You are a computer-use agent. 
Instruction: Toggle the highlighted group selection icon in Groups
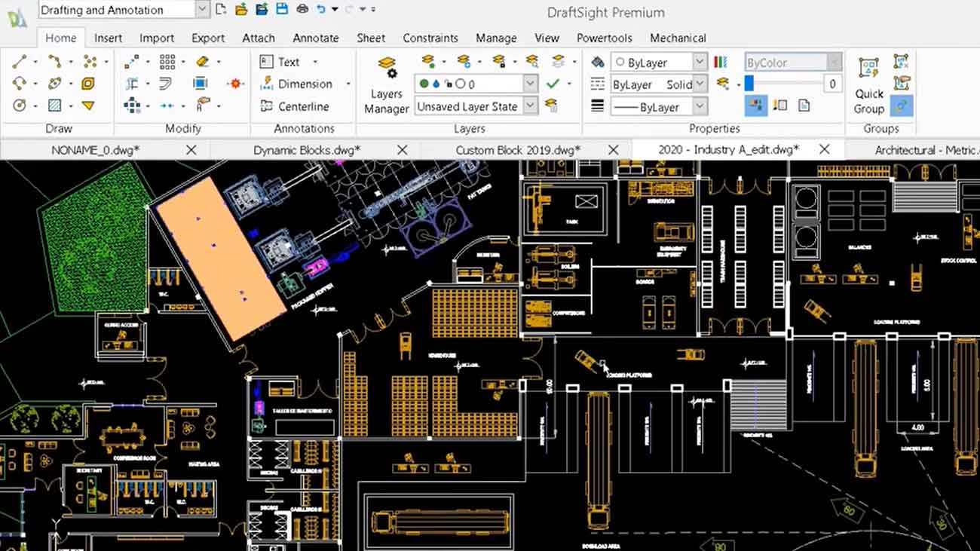pyautogui.click(x=901, y=106)
